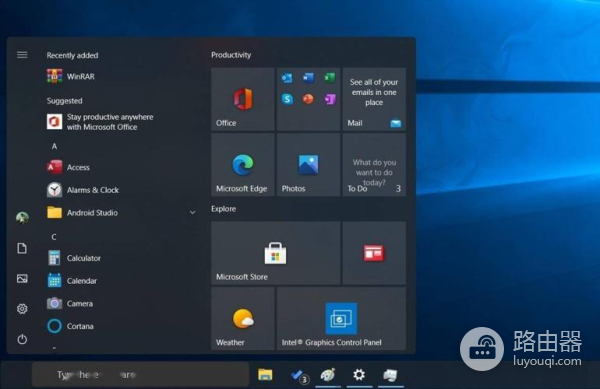Open Settings gear in Start sidebar

coord(22,309)
